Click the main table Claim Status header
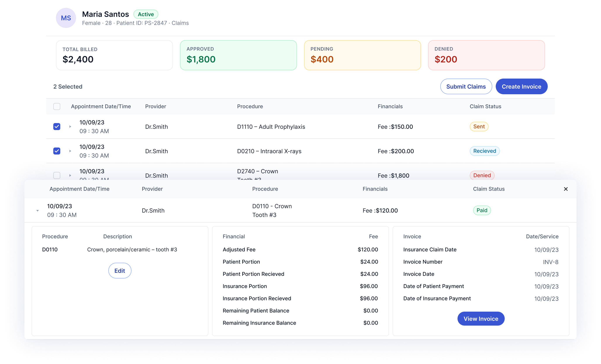 (485, 106)
